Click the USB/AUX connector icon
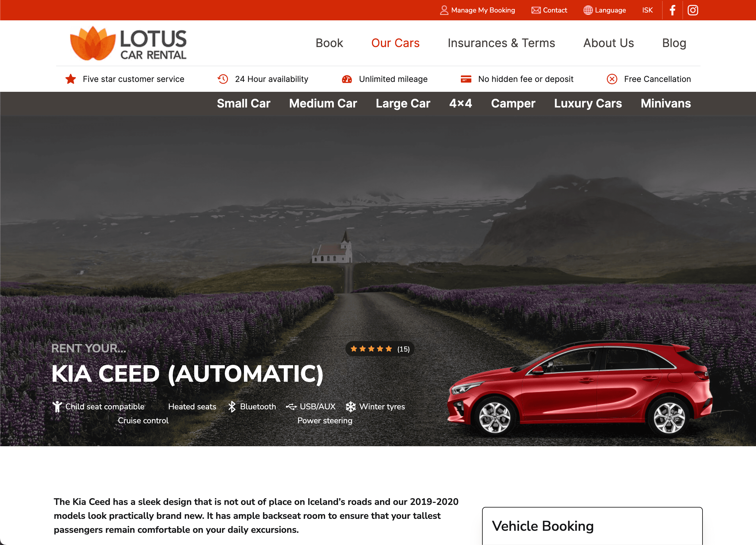 [291, 407]
